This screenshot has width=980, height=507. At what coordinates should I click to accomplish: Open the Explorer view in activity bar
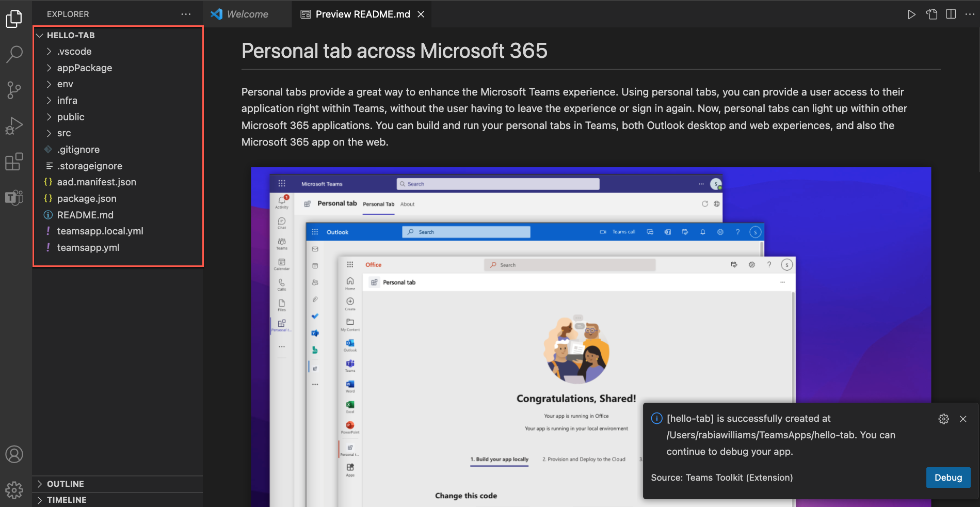(14, 19)
